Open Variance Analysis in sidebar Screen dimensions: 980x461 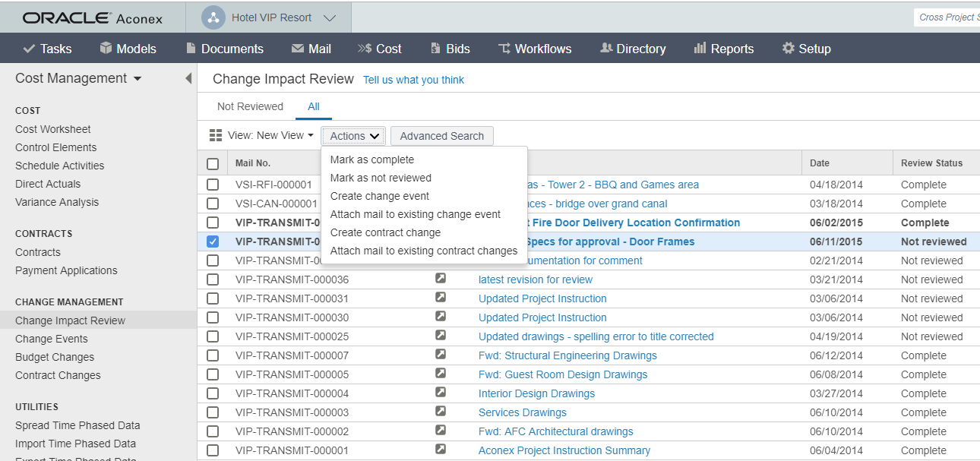[x=57, y=202]
